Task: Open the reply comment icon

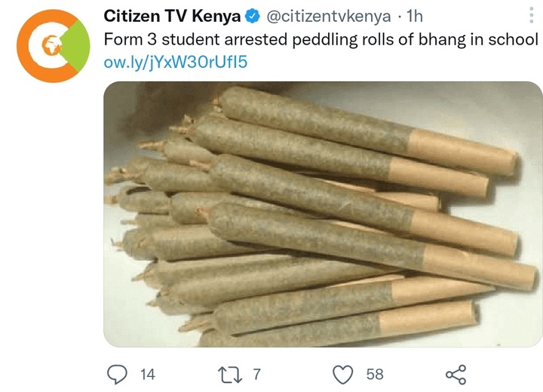Action: (117, 375)
